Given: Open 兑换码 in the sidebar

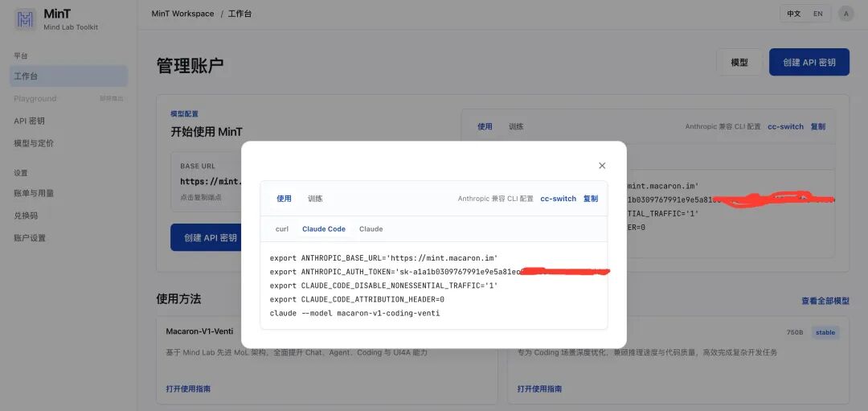Looking at the screenshot, I should [68, 216].
